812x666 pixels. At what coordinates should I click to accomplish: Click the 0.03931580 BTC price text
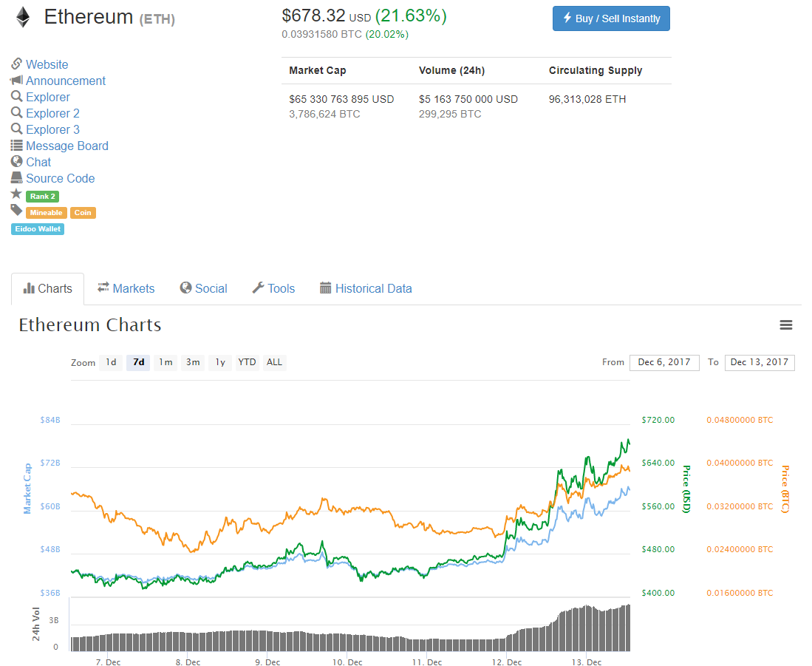point(321,35)
